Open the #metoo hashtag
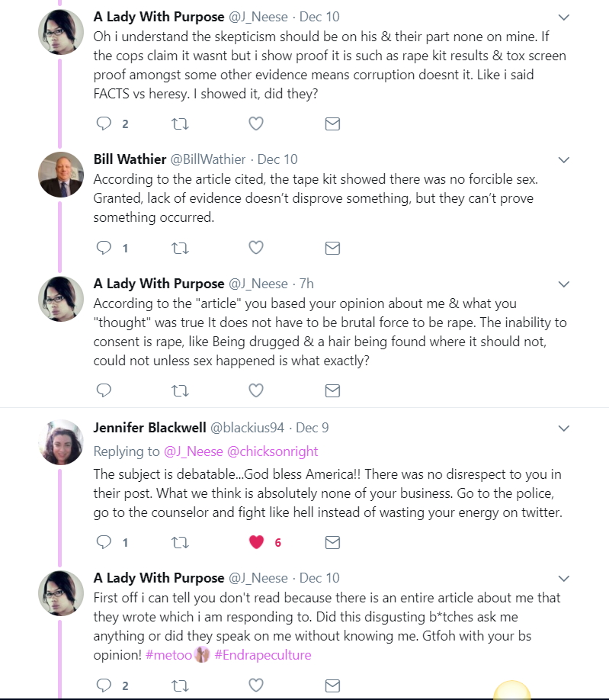The height and width of the screenshot is (700, 609). point(168,655)
